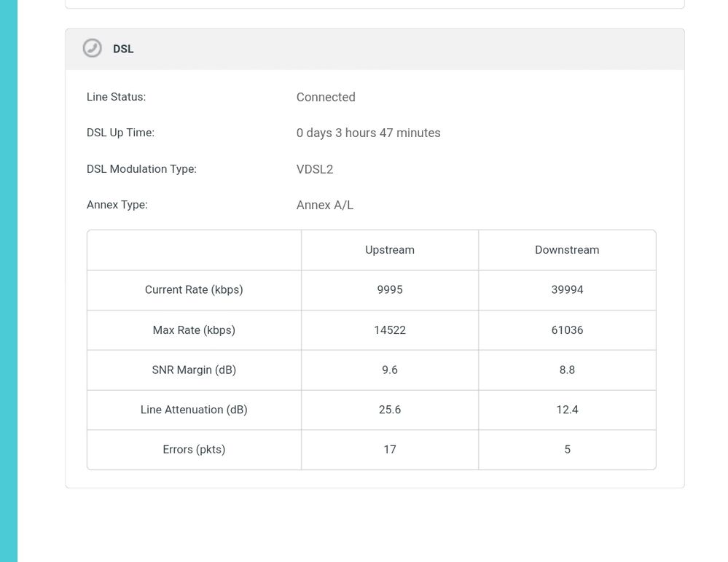Click the Downstream column header
The image size is (728, 562).
[567, 250]
